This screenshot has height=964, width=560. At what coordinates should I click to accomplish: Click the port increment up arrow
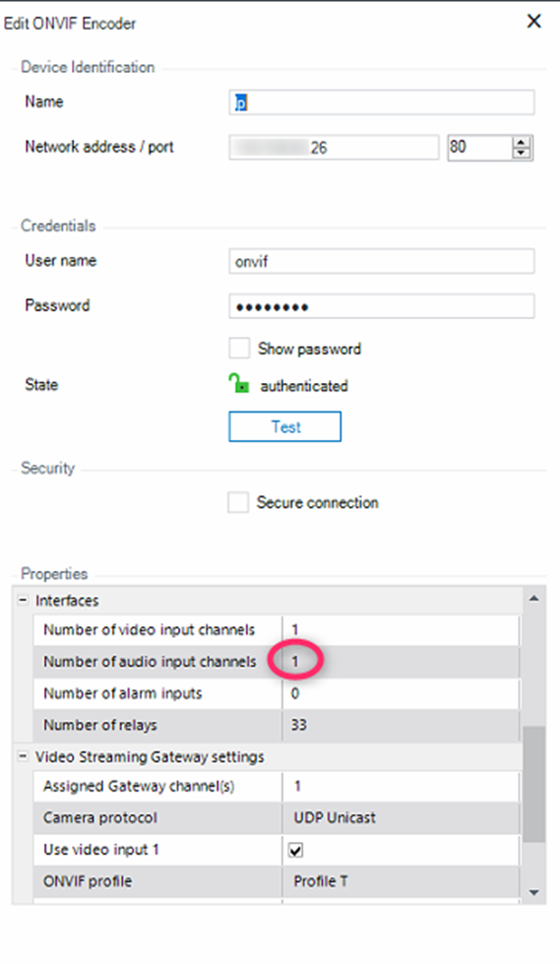click(522, 143)
